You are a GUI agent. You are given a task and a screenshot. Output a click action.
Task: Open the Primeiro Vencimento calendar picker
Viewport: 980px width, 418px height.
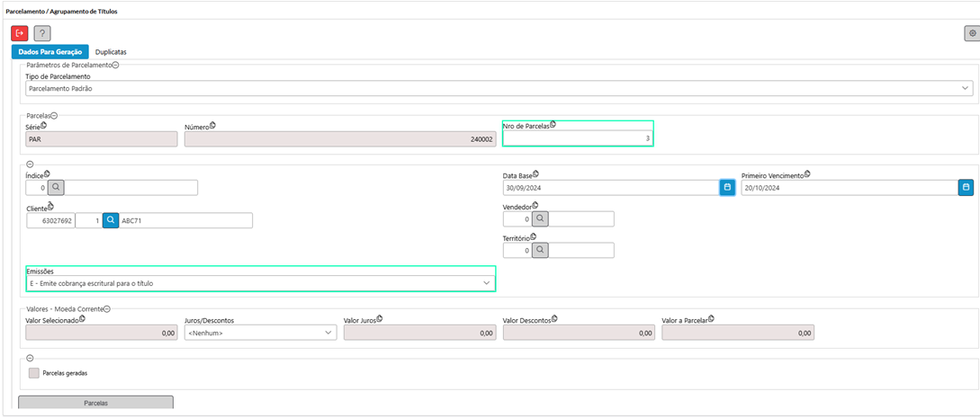pyautogui.click(x=966, y=187)
